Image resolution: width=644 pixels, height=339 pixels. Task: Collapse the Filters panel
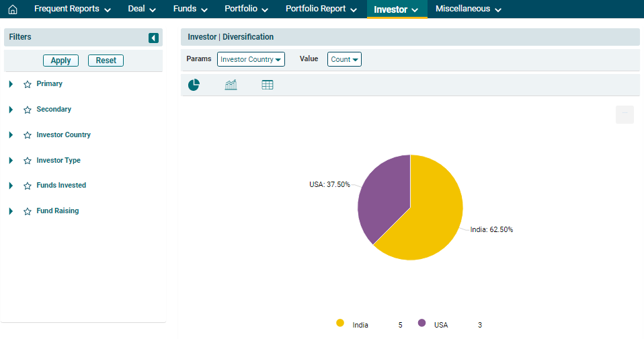(x=153, y=38)
